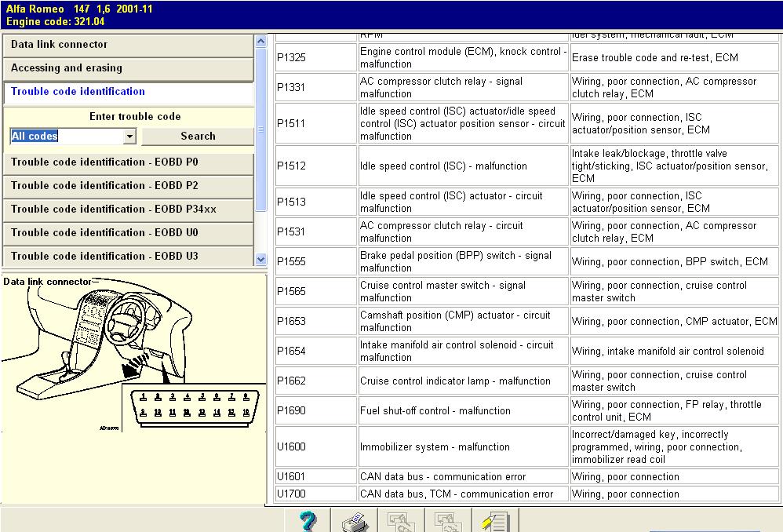The width and height of the screenshot is (783, 532).
Task: Click 'Wiring, poor connection, BPP switch, ECM'
Action: click(x=674, y=262)
